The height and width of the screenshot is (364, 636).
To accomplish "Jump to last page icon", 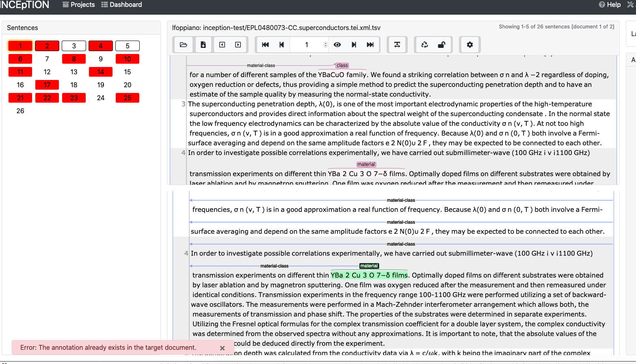I will [x=370, y=45].
